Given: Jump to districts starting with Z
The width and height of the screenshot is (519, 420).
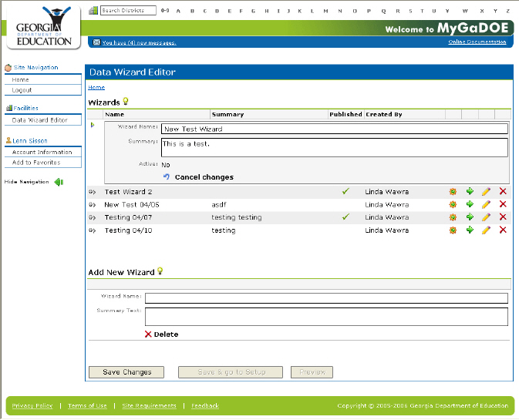Looking at the screenshot, I should 507,11.
